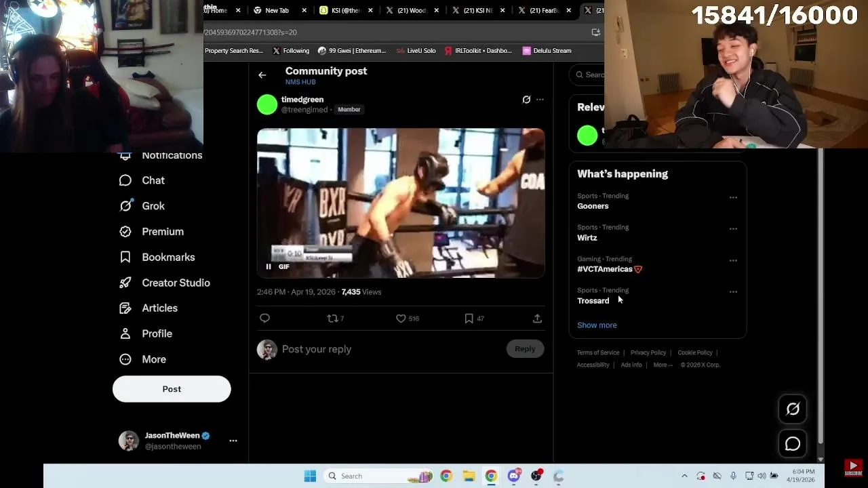The height and width of the screenshot is (488, 868).
Task: Click timedgreen's green avatar on the post
Action: (x=267, y=104)
